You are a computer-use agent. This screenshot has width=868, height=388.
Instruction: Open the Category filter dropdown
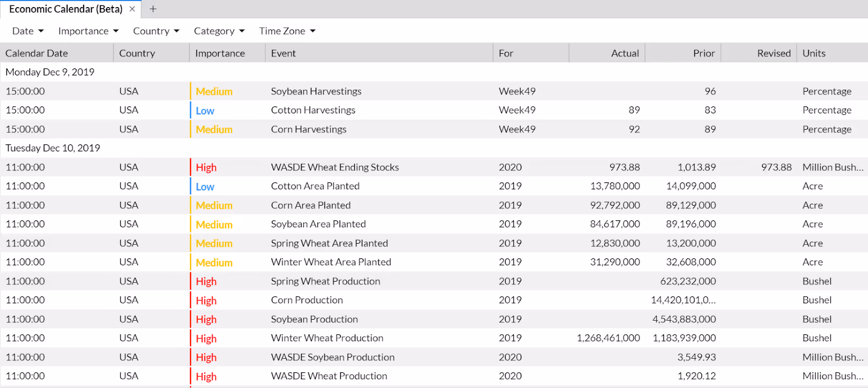tap(219, 31)
